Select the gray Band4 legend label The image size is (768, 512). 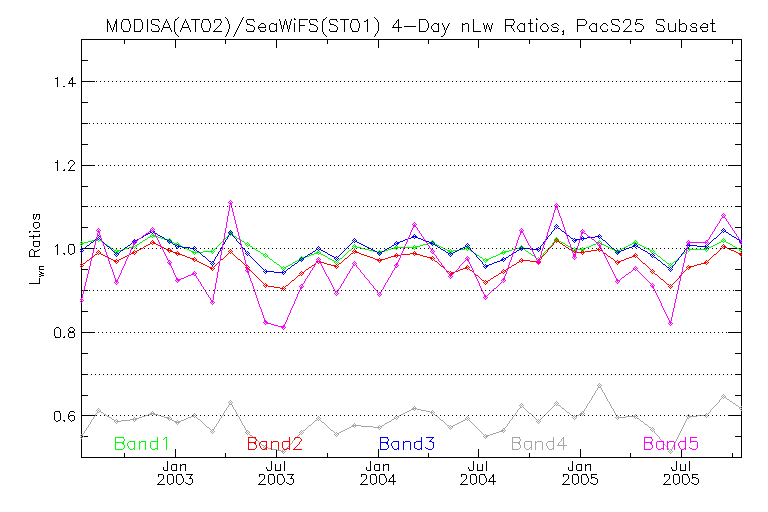click(539, 444)
